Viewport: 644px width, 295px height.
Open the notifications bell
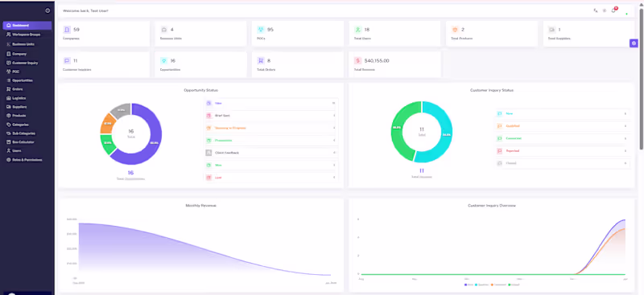click(613, 10)
